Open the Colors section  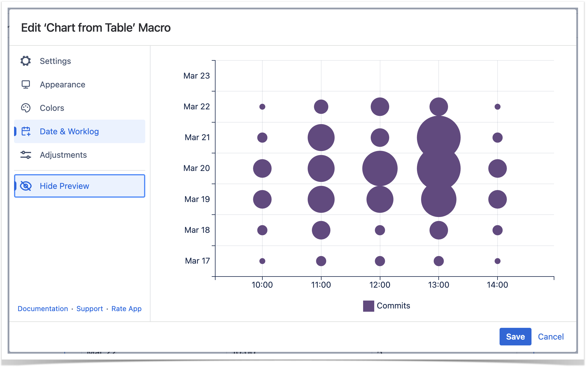(x=52, y=108)
